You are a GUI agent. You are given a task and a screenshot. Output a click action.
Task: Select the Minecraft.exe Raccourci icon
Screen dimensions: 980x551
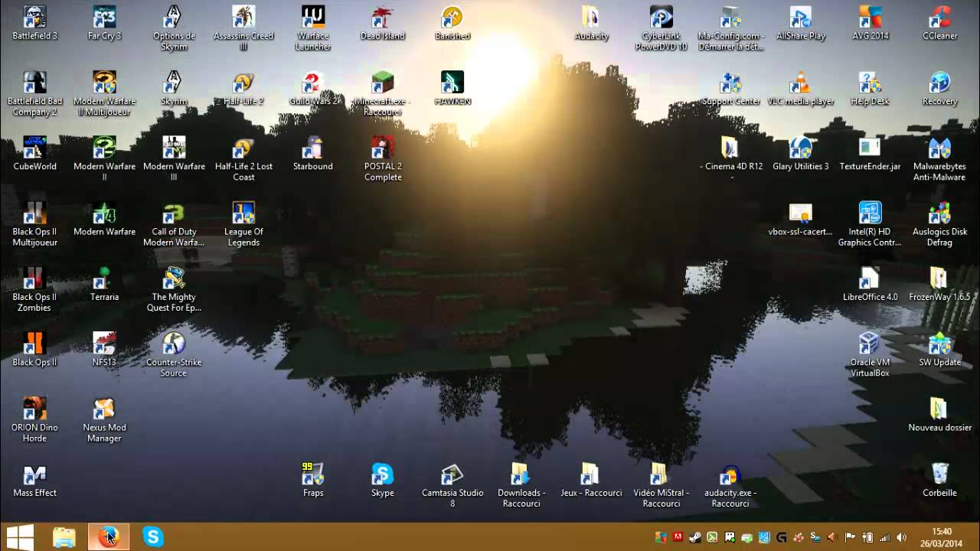[x=383, y=82]
